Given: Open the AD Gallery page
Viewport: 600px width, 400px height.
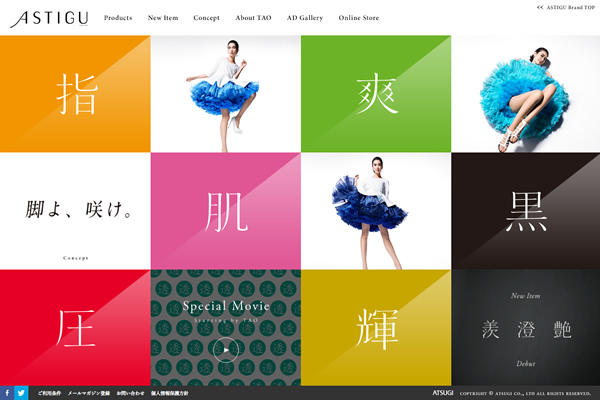Looking at the screenshot, I should coord(305,18).
